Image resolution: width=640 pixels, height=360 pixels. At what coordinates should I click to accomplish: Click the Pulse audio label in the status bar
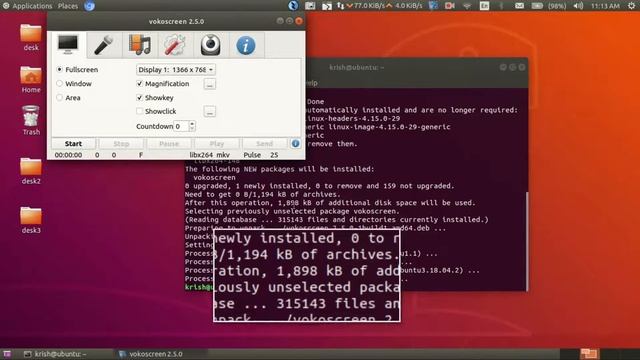pos(252,155)
